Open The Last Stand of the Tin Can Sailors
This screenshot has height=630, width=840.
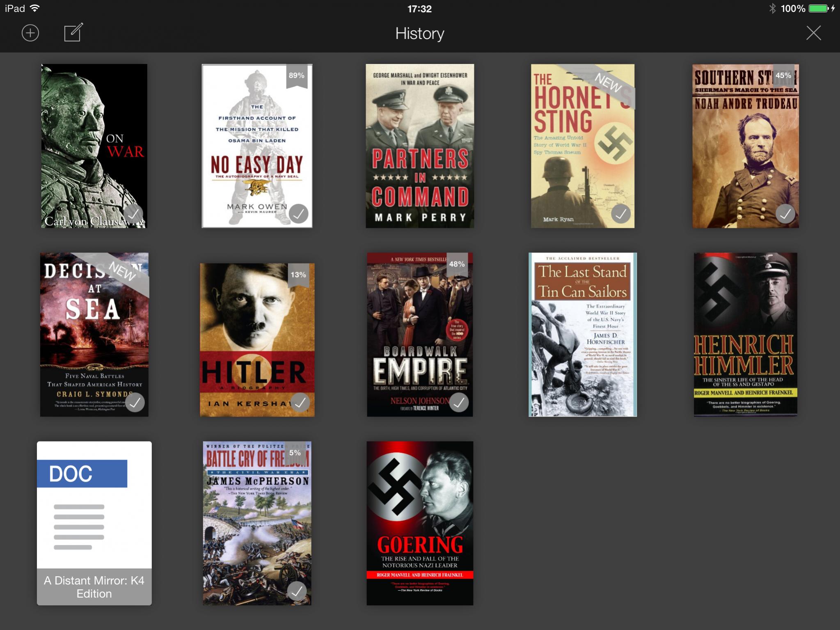(582, 334)
